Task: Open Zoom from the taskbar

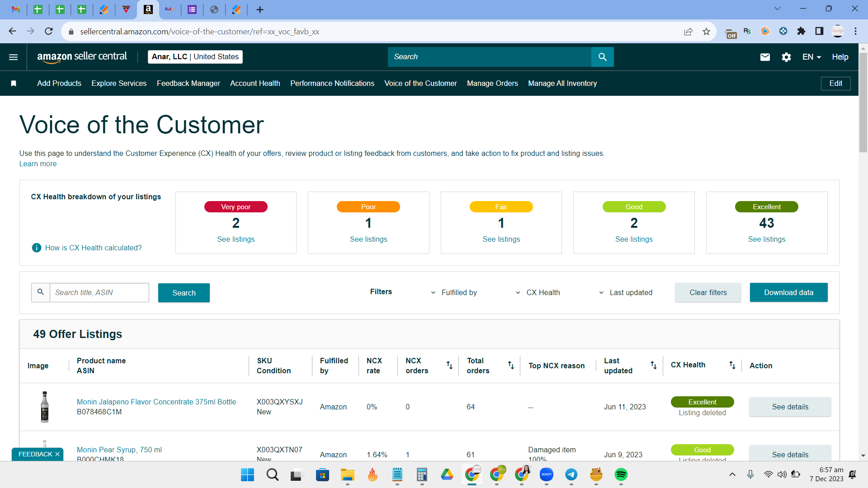Action: pyautogui.click(x=547, y=475)
